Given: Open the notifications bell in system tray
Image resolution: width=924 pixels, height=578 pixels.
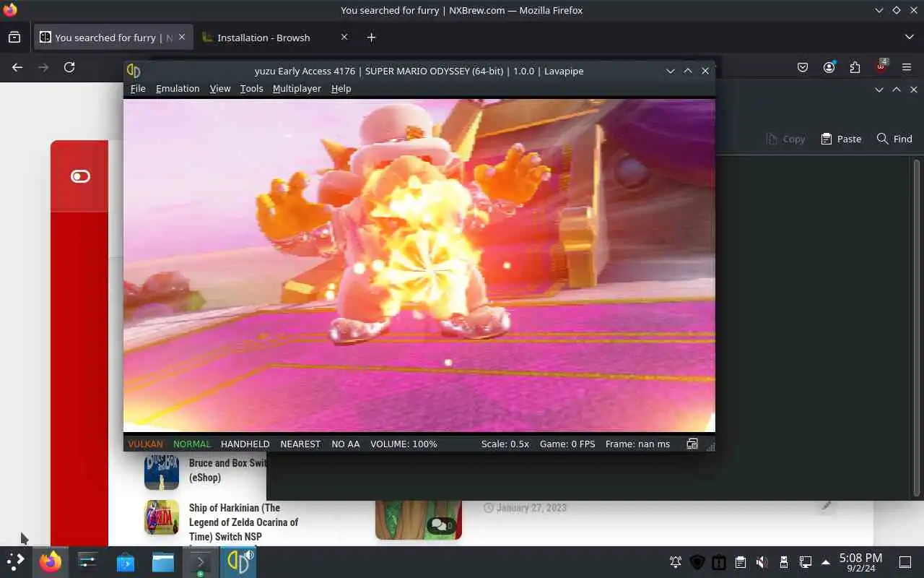Looking at the screenshot, I should click(x=676, y=562).
